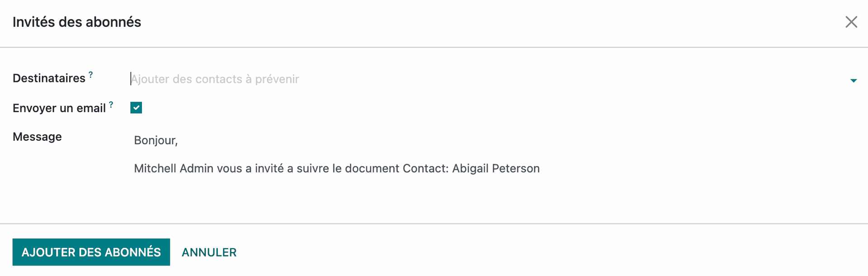Image resolution: width=868 pixels, height=276 pixels.
Task: Click the word Admin in the message
Action: pyautogui.click(x=197, y=168)
